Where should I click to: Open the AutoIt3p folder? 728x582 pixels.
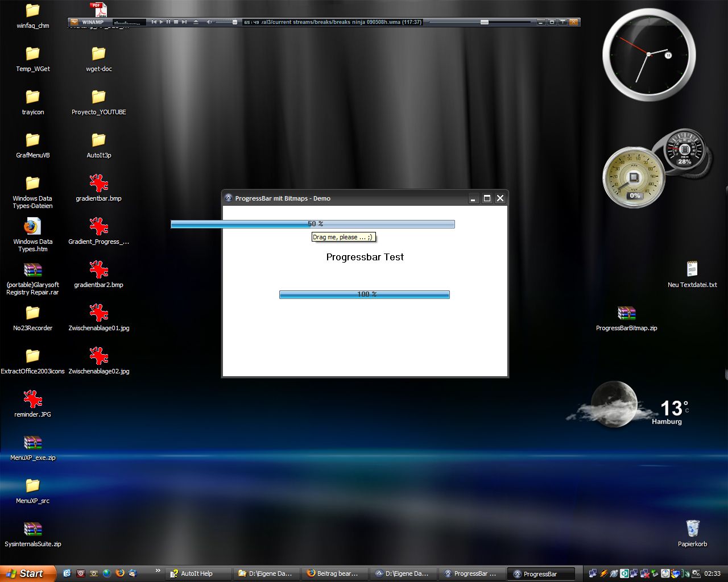[99, 140]
